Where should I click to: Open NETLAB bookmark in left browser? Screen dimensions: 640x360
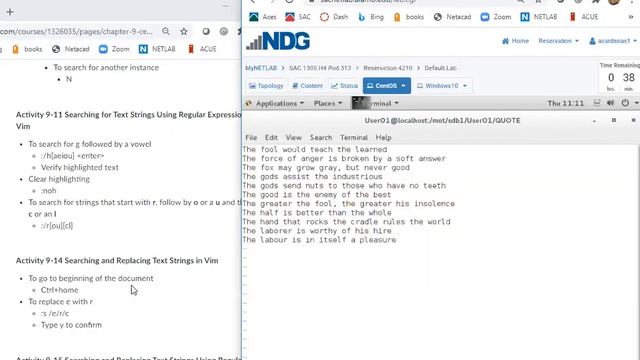(x=157, y=49)
